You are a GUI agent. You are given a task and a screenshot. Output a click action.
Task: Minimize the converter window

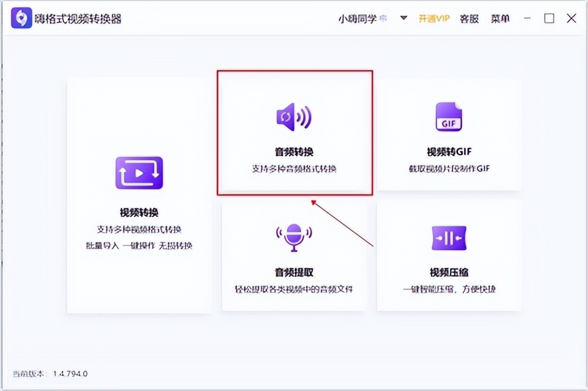(527, 19)
